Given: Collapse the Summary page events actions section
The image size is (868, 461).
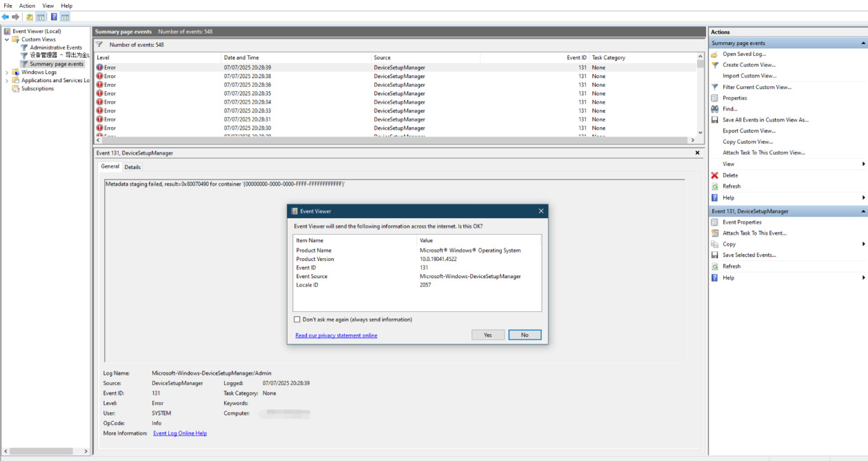Looking at the screenshot, I should (x=863, y=43).
